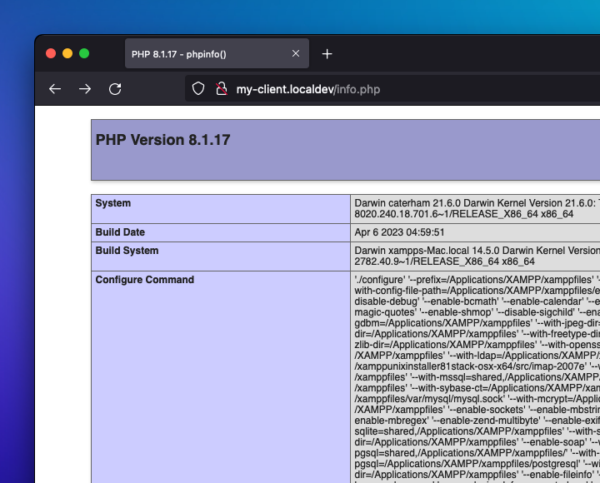
Task: Click the PHP Version 8.1.17 heading
Action: pos(163,140)
